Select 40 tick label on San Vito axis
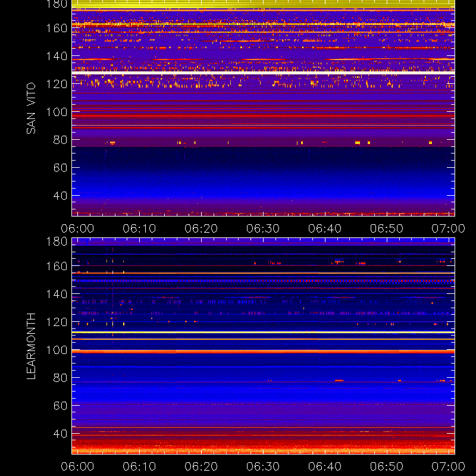 (x=60, y=196)
